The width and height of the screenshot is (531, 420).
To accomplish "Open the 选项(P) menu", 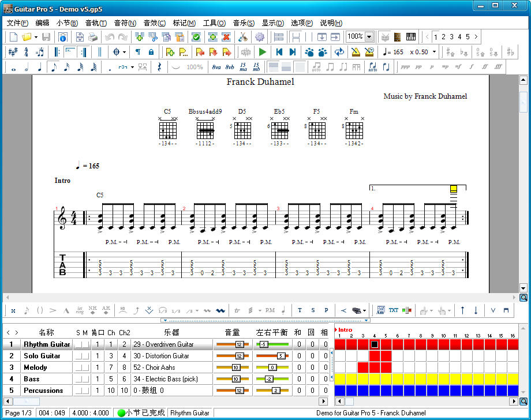I will 302,23.
